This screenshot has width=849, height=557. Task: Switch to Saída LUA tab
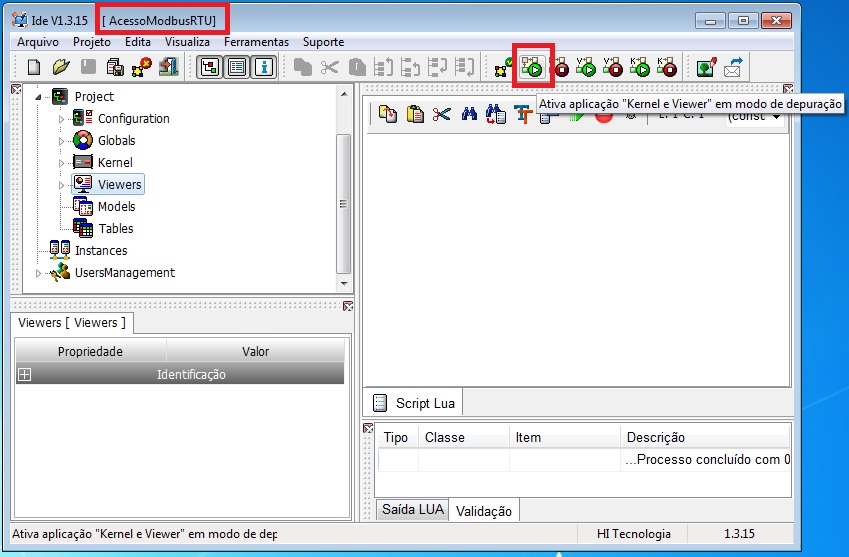[413, 509]
